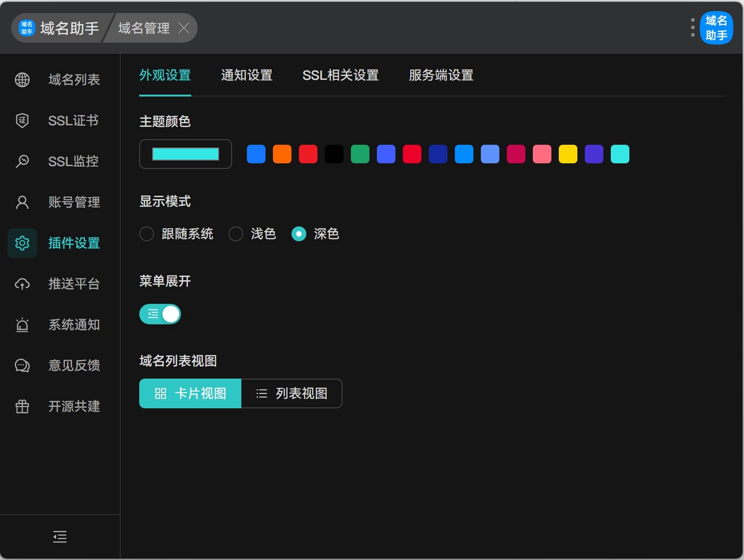
Task: Pick the purple theme swatch
Action: pos(594,154)
